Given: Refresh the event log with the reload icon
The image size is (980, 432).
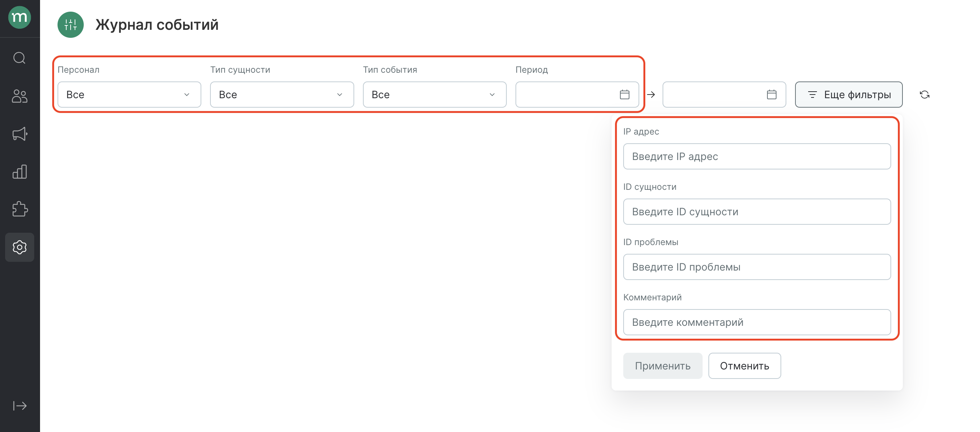Looking at the screenshot, I should (x=925, y=95).
